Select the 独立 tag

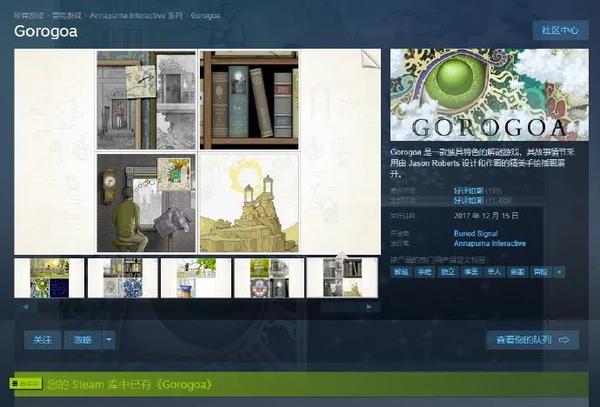(448, 272)
